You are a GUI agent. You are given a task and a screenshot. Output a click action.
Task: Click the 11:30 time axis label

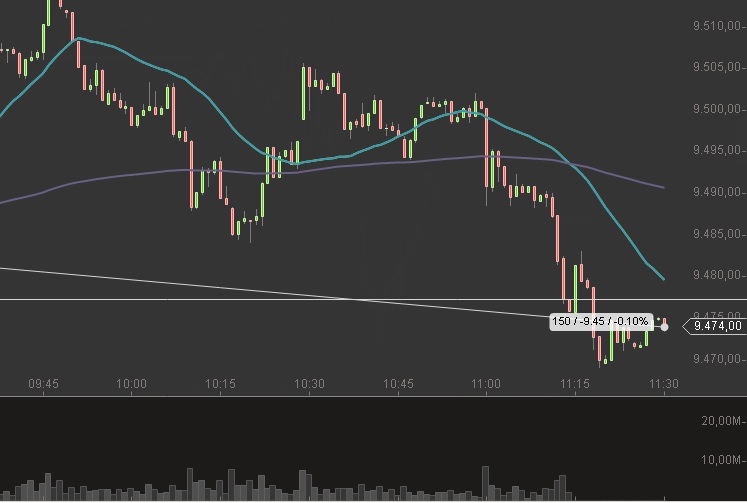pos(664,384)
